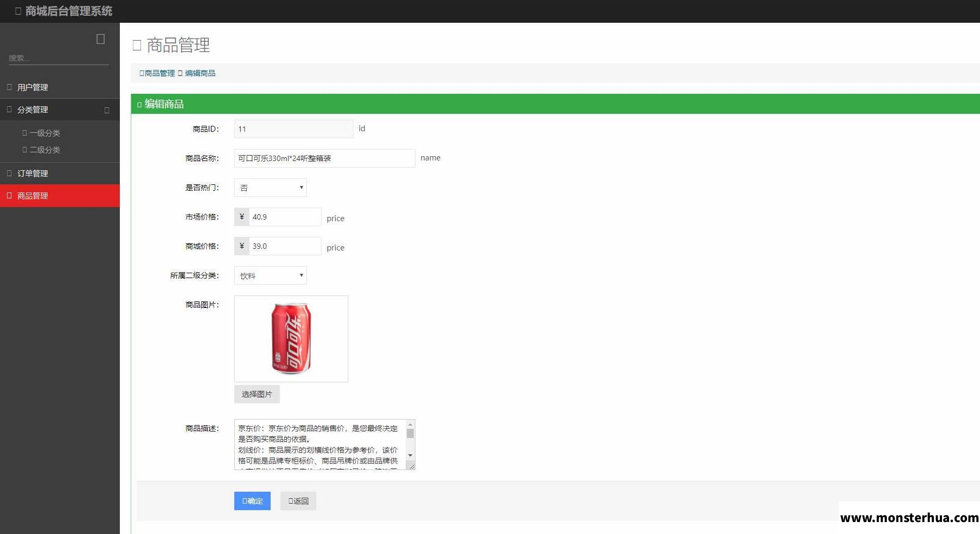Focus the sidebar 搜索 search field
980x534 pixels.
coord(59,58)
